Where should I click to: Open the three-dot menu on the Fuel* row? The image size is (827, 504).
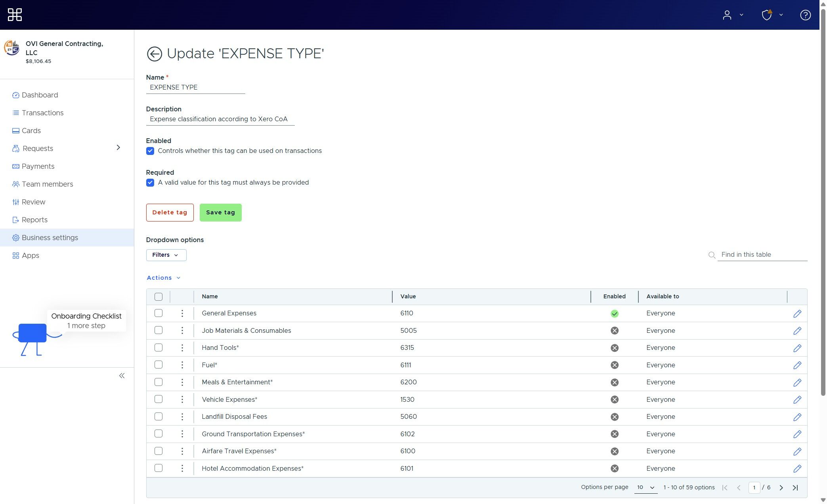182,365
